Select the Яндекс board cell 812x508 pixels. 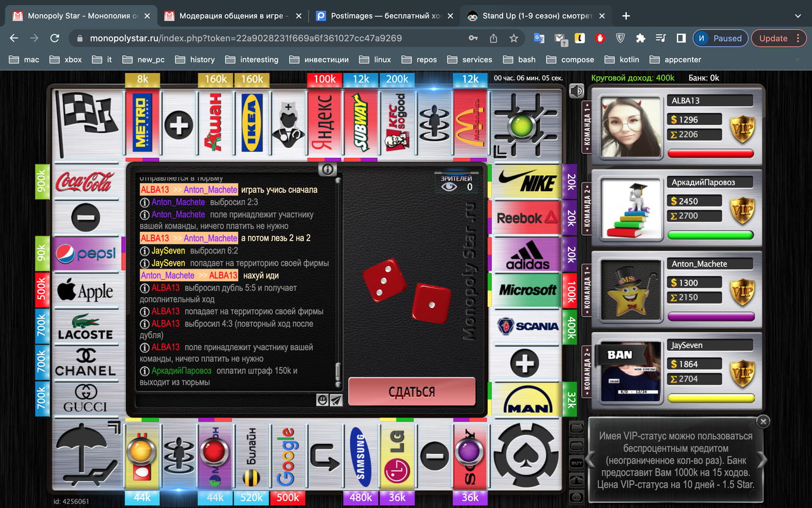pos(325,123)
